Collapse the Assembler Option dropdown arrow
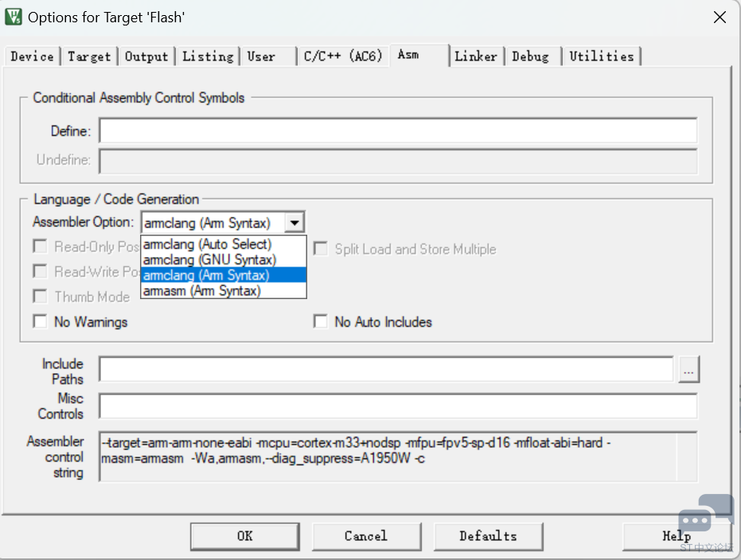Screen dimensions: 741x560 [x=294, y=223]
